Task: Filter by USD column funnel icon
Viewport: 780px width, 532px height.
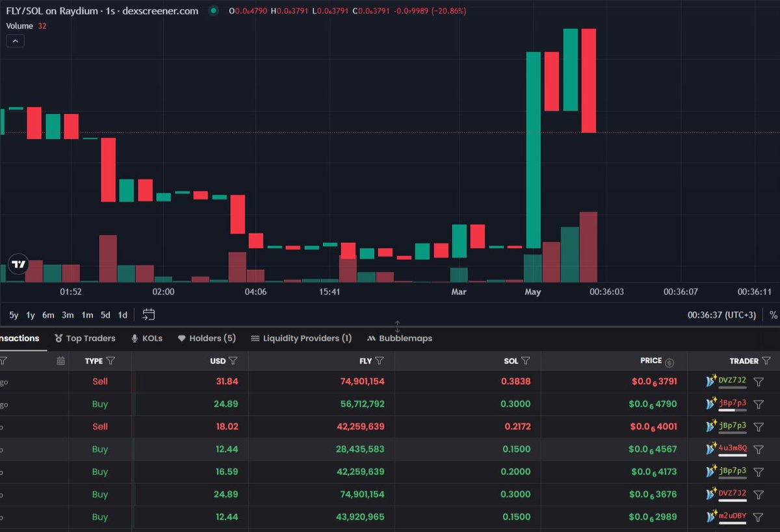Action: click(233, 361)
